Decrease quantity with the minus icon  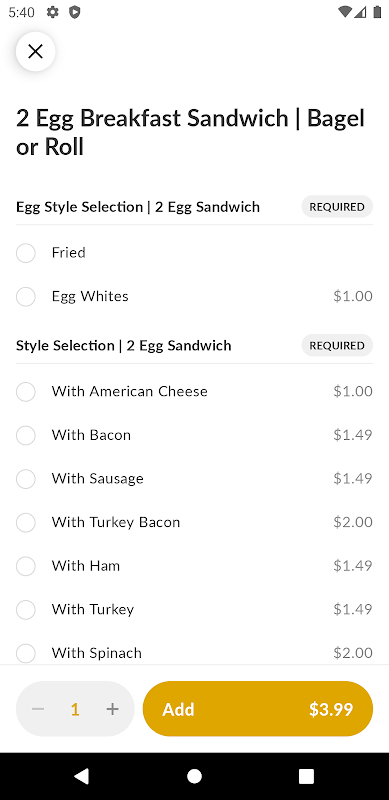click(38, 709)
